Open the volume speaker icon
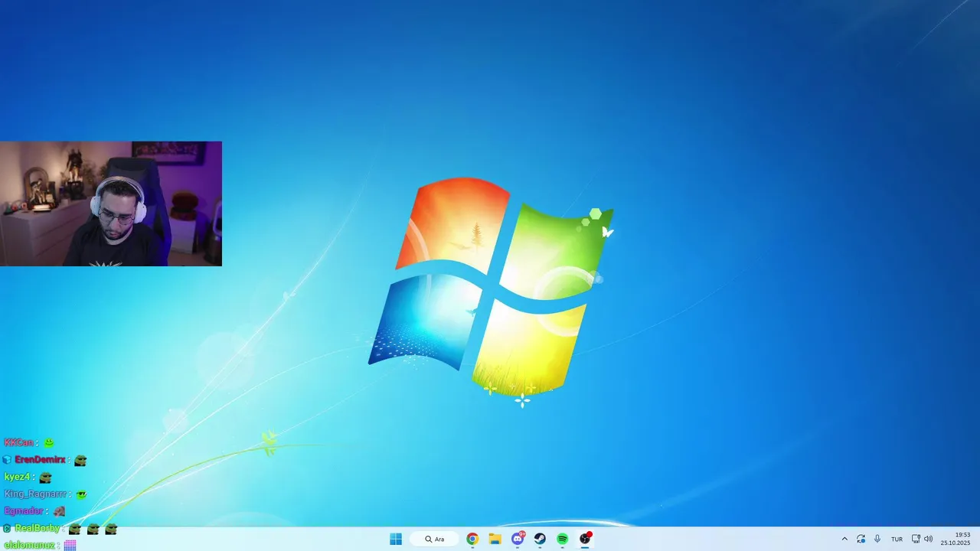This screenshot has width=980, height=551. [x=928, y=539]
